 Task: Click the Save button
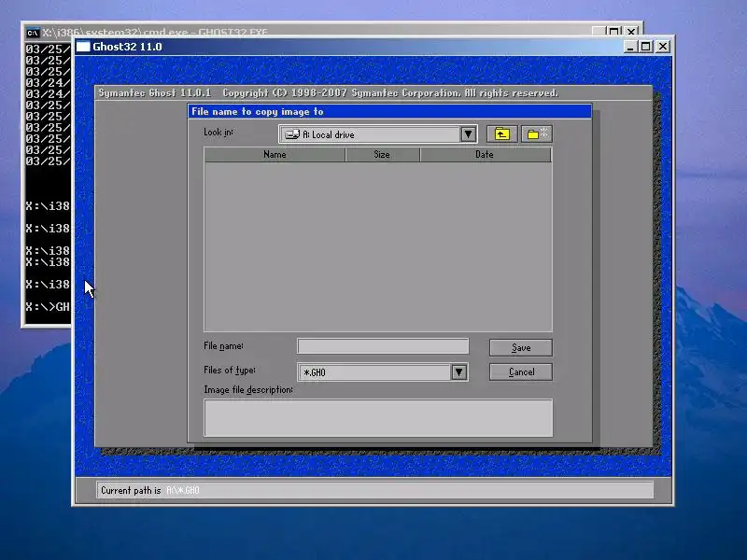click(x=521, y=347)
